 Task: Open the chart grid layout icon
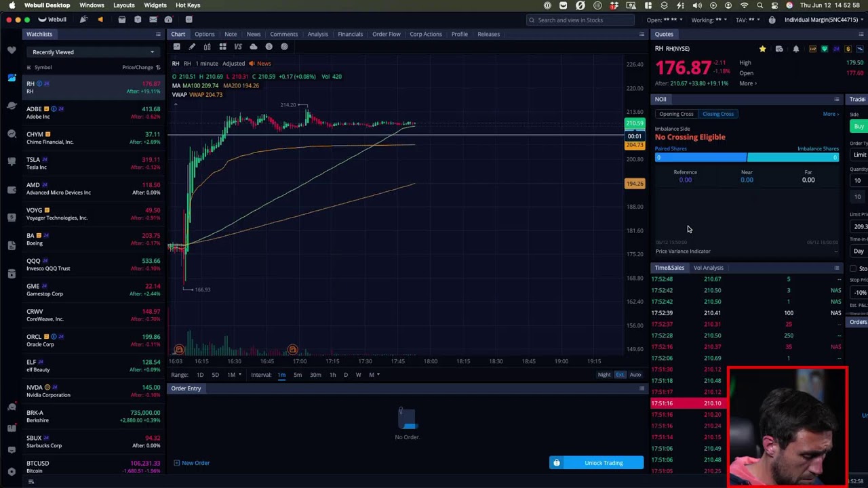[222, 47]
